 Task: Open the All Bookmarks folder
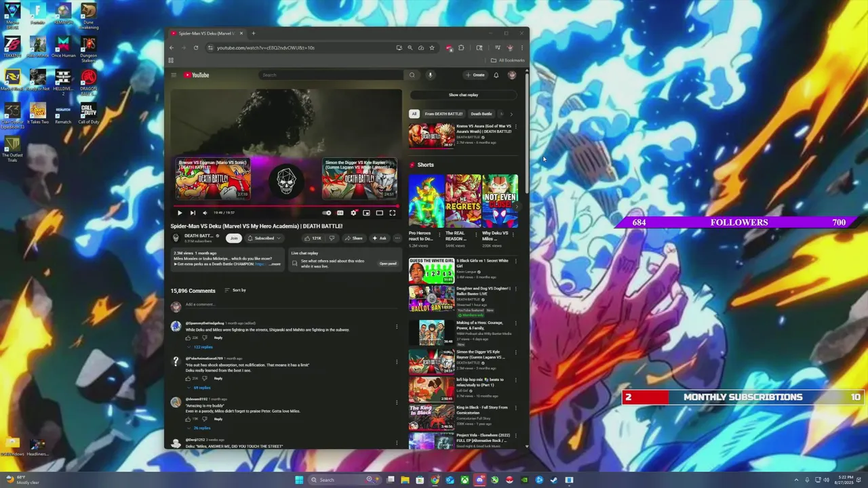[508, 60]
